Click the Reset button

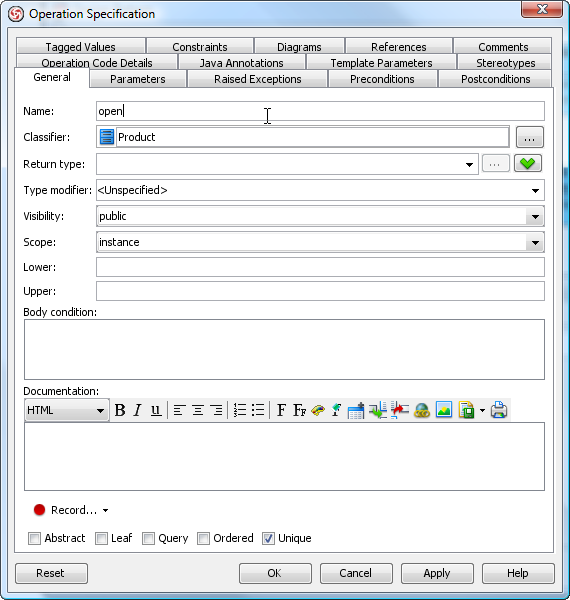51,573
